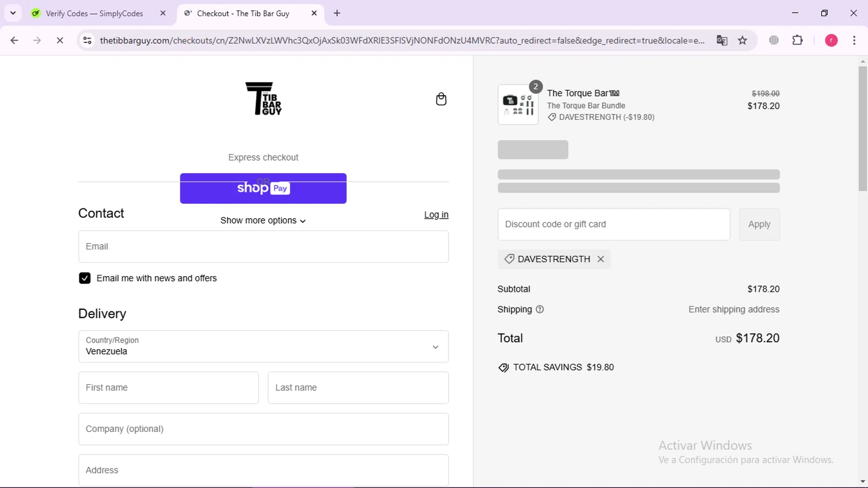Screen dimensions: 868x488
Task: Focus the Email input field
Action: coord(263,247)
